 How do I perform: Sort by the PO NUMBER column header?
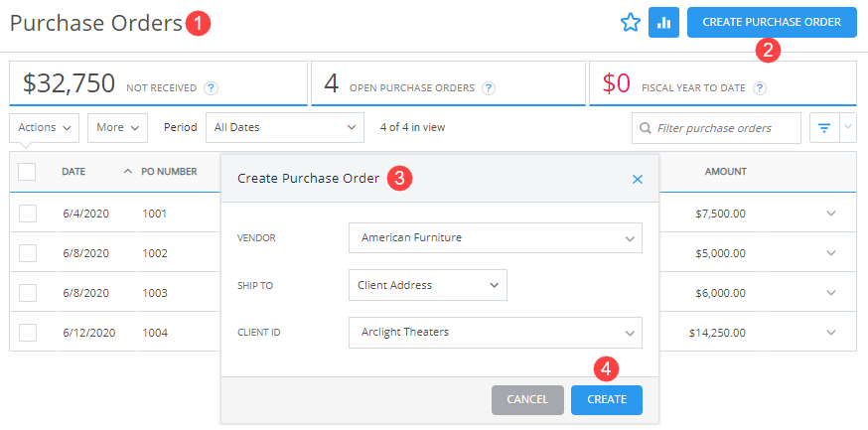click(169, 172)
